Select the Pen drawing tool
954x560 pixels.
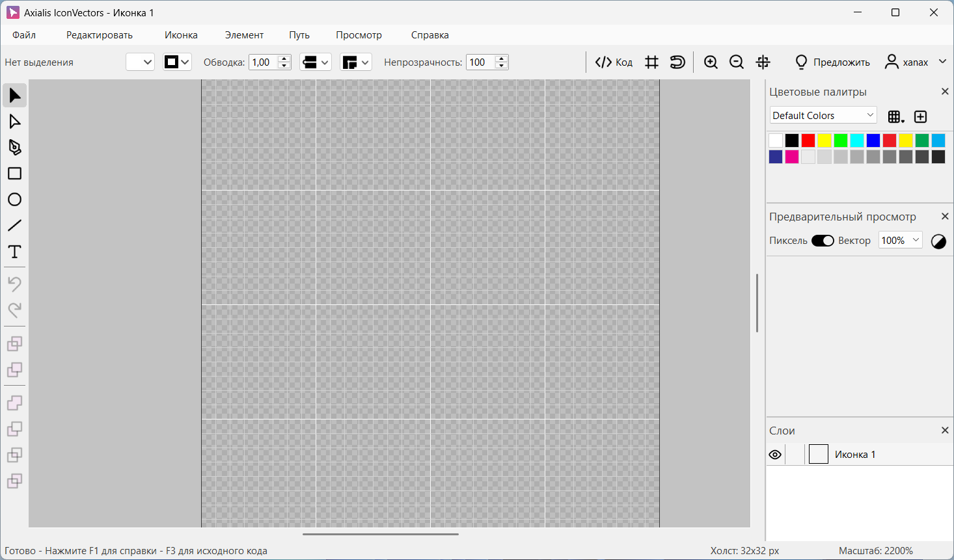[14, 148]
